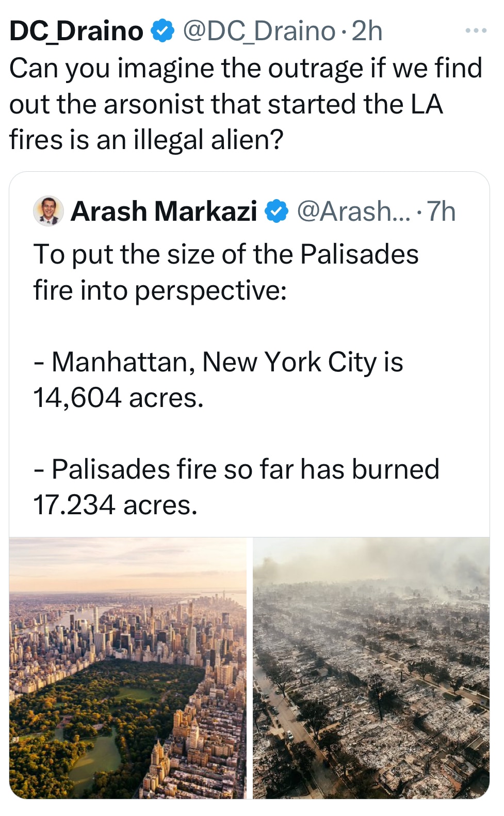View the Manhattan aerial skyline photo

click(x=128, y=667)
